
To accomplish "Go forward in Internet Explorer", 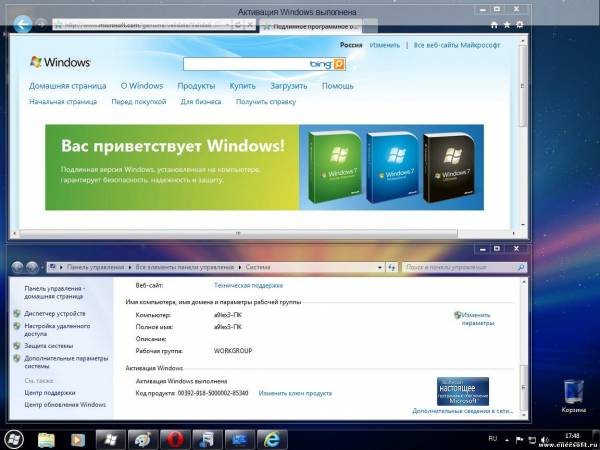I will (x=41, y=25).
